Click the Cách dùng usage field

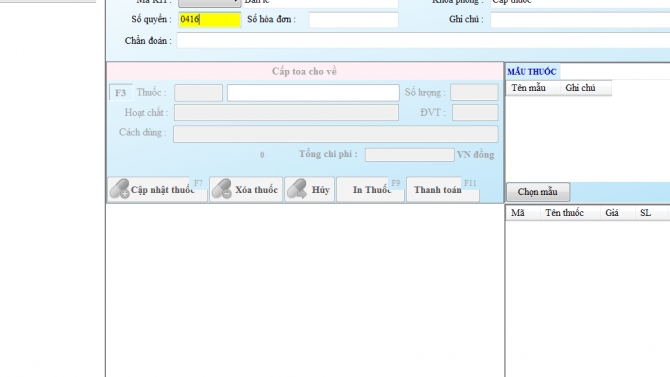click(335, 134)
